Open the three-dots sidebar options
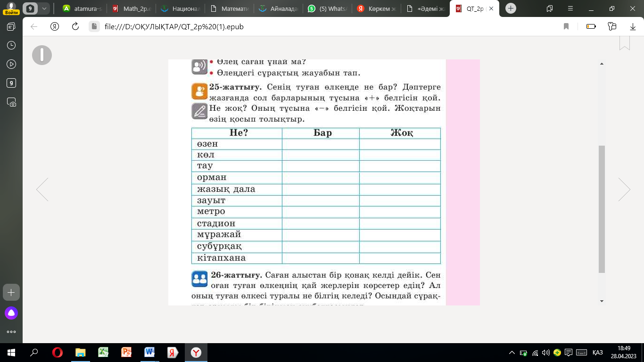The width and height of the screenshot is (644, 362). (x=11, y=332)
